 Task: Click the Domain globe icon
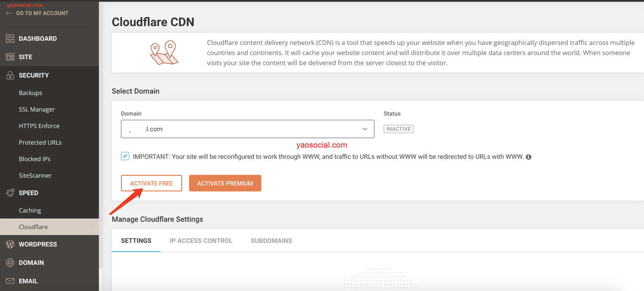click(x=10, y=263)
